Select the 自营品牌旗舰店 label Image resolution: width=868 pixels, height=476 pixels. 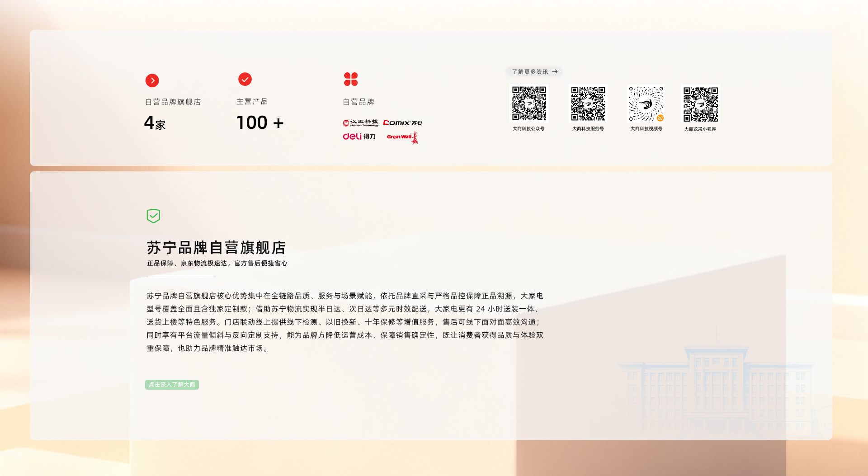(x=173, y=102)
